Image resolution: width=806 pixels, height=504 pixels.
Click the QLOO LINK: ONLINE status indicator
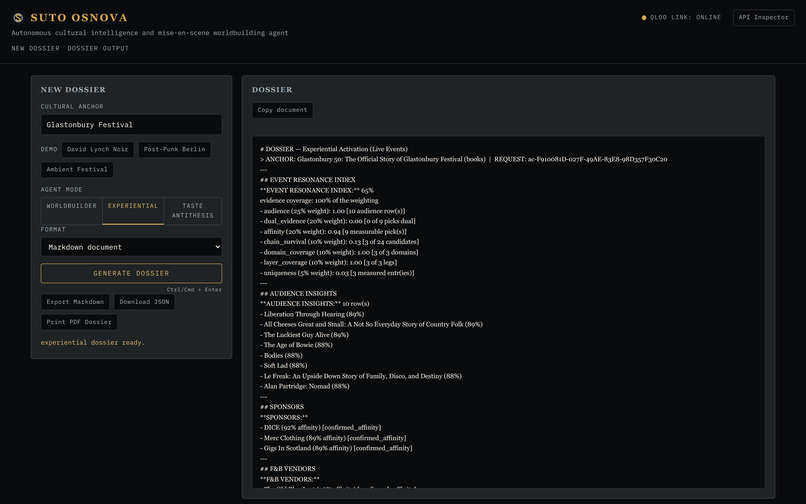pyautogui.click(x=681, y=17)
